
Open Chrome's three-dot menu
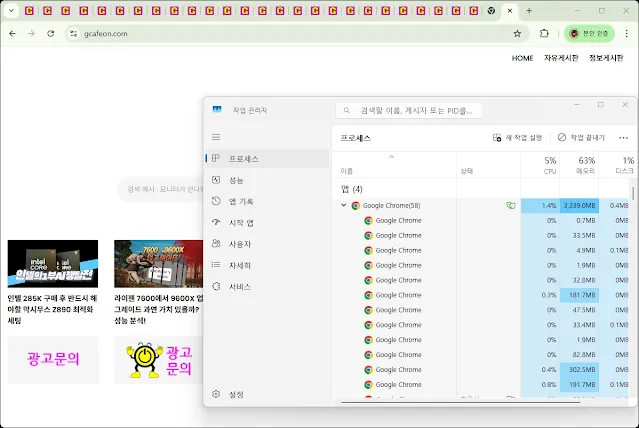pyautogui.click(x=626, y=33)
